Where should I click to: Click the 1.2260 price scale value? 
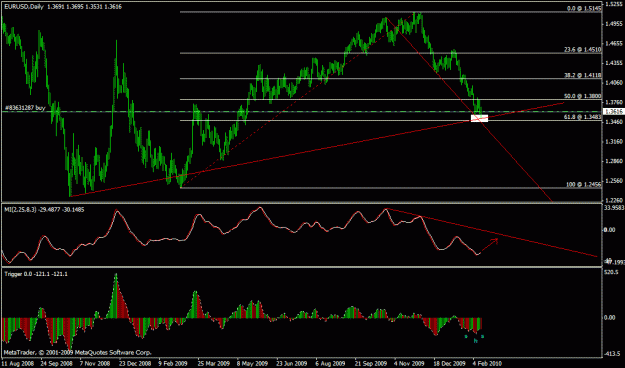point(614,200)
